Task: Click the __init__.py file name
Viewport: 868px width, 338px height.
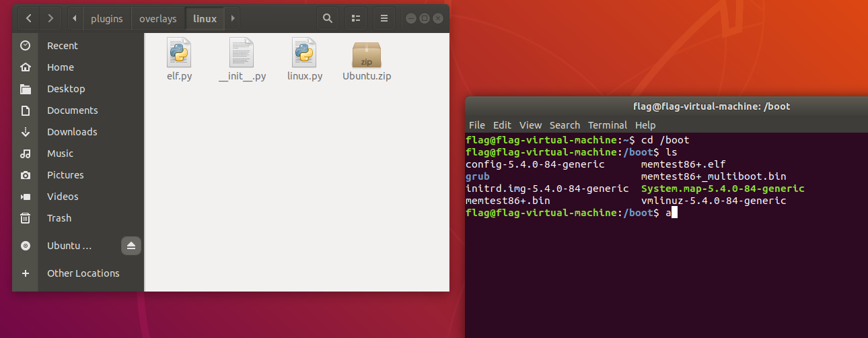Action: pyautogui.click(x=242, y=76)
